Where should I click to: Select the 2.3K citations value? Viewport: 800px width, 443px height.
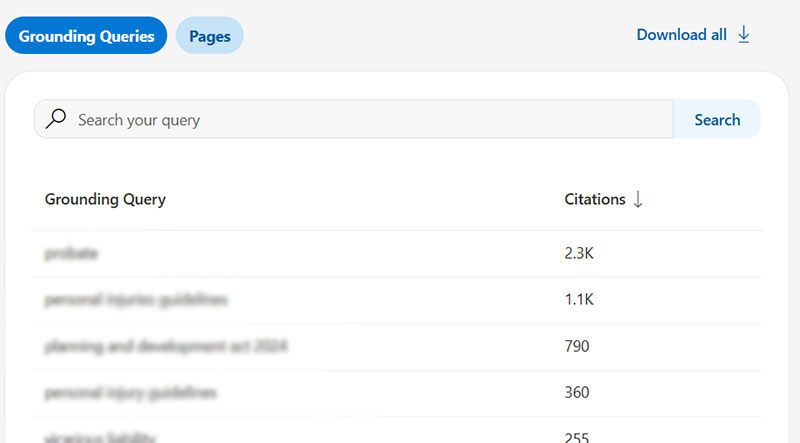coord(579,253)
